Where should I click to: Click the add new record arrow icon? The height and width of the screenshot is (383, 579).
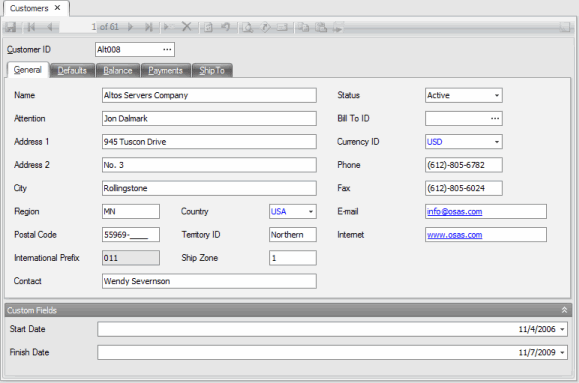click(168, 27)
